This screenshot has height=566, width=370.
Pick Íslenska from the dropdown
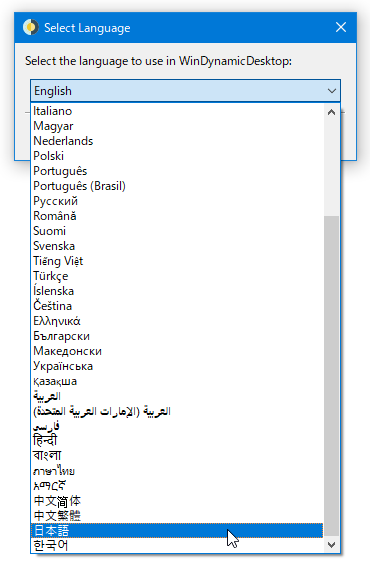[177, 291]
